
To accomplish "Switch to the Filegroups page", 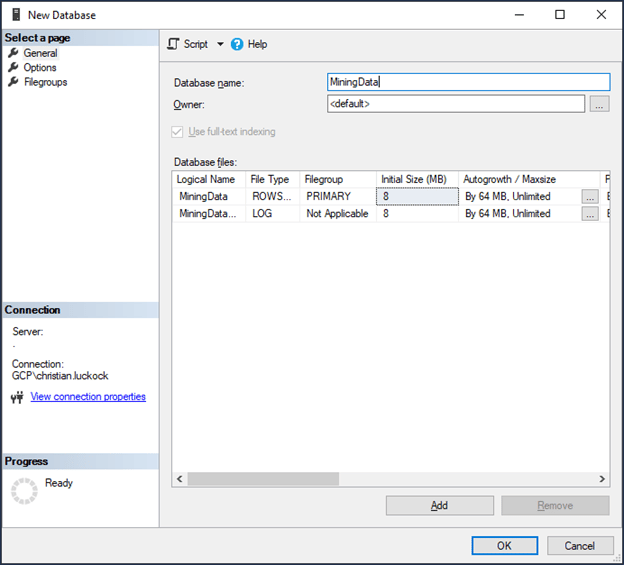I will (x=45, y=82).
